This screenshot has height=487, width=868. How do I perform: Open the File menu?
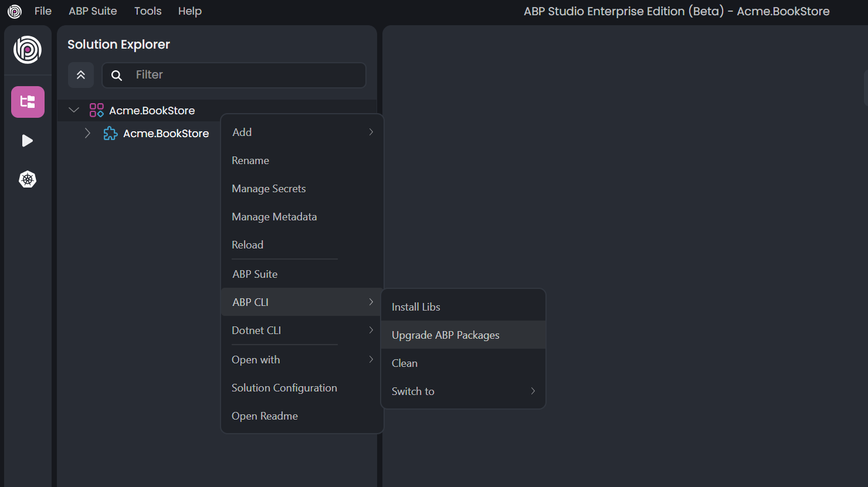43,11
